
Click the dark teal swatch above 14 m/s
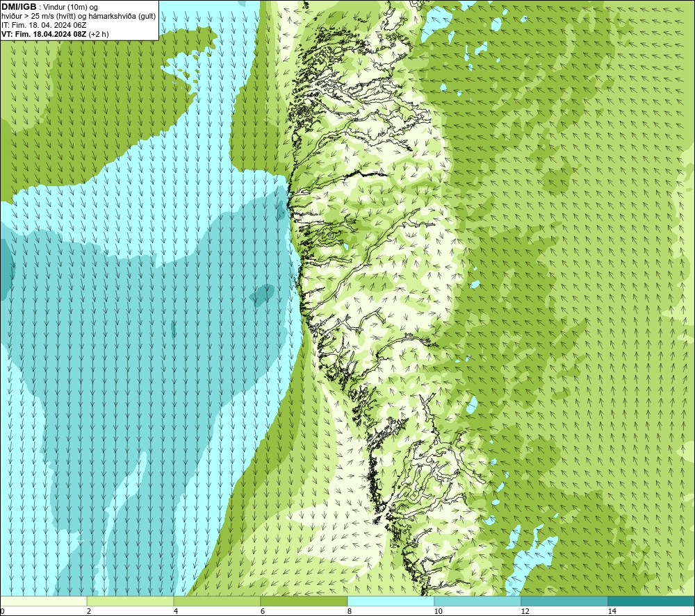[651, 601]
